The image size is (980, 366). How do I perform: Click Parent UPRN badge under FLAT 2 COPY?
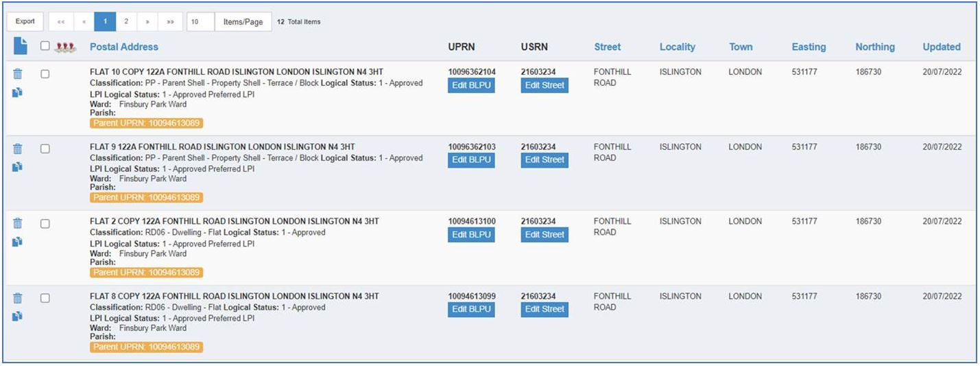pos(146,272)
